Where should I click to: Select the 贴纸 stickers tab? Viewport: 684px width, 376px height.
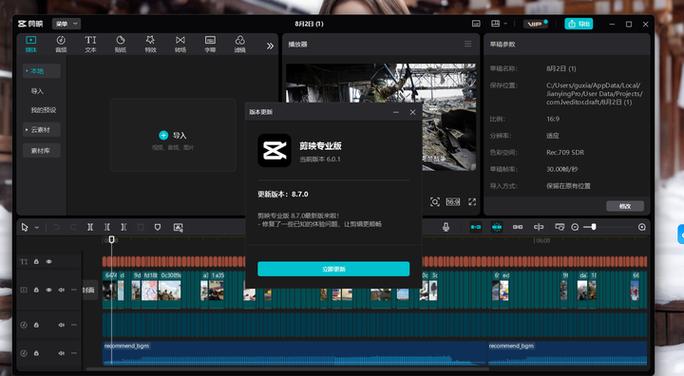pyautogui.click(x=120, y=44)
